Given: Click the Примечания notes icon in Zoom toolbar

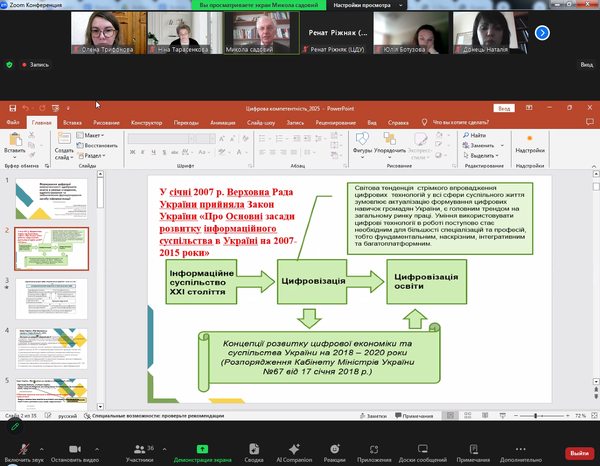Looking at the screenshot, I should coord(474,449).
